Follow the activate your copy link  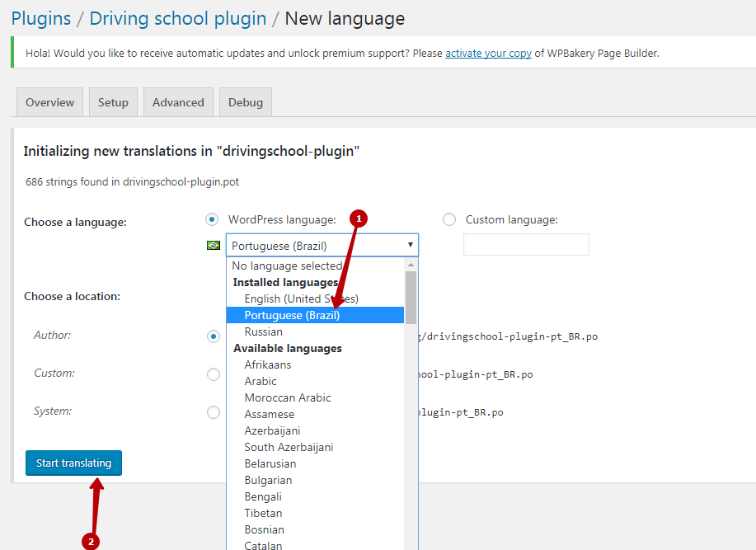click(488, 54)
